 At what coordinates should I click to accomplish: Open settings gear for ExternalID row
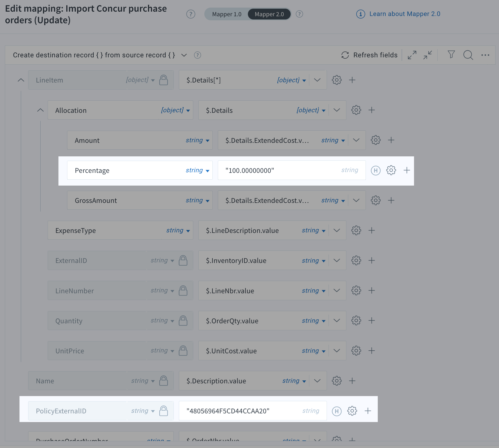click(x=356, y=261)
